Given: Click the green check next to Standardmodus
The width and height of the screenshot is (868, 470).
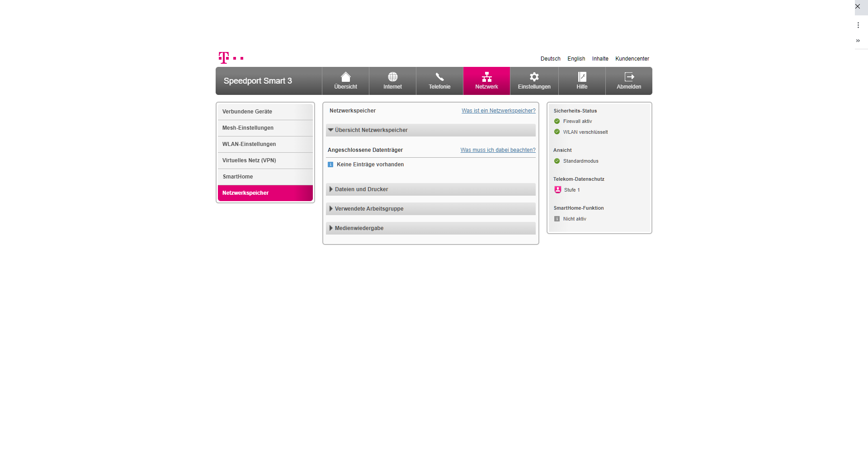Looking at the screenshot, I should click(x=557, y=161).
